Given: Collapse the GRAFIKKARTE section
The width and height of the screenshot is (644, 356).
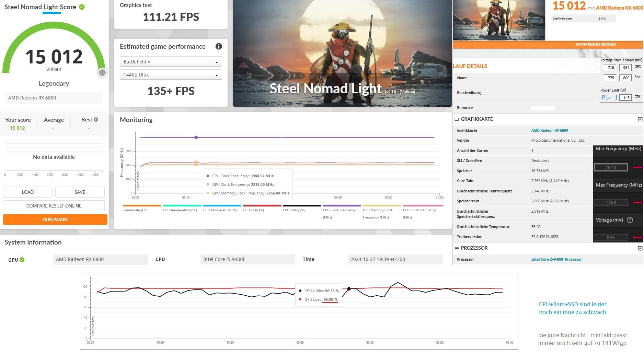Looking at the screenshot, I should tap(640, 119).
